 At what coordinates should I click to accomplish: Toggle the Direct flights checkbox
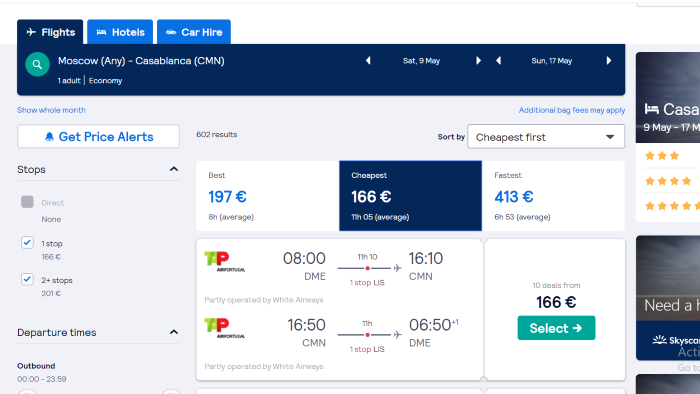point(27,202)
